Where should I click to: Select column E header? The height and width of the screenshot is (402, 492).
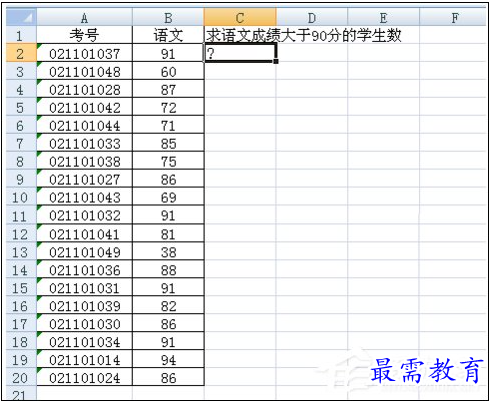[383, 17]
